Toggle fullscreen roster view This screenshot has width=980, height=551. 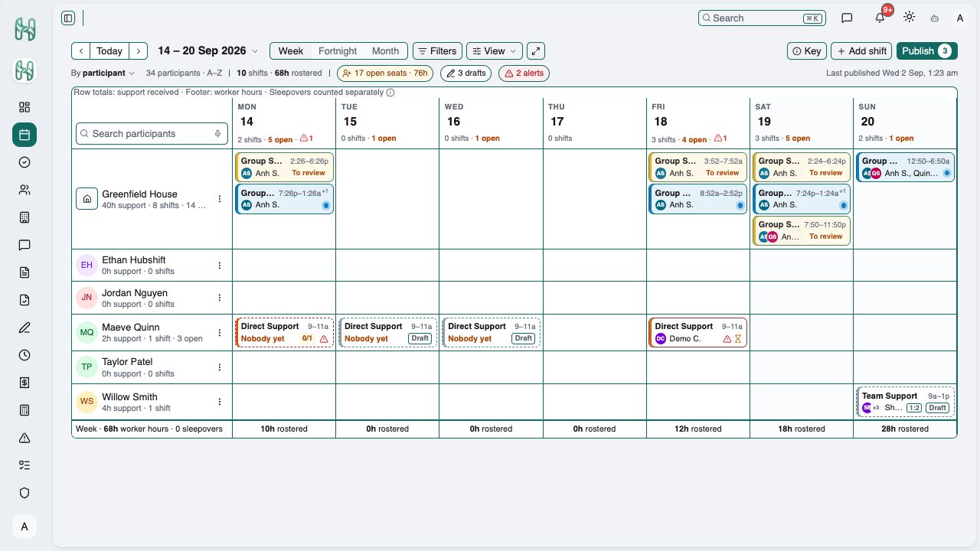536,51
